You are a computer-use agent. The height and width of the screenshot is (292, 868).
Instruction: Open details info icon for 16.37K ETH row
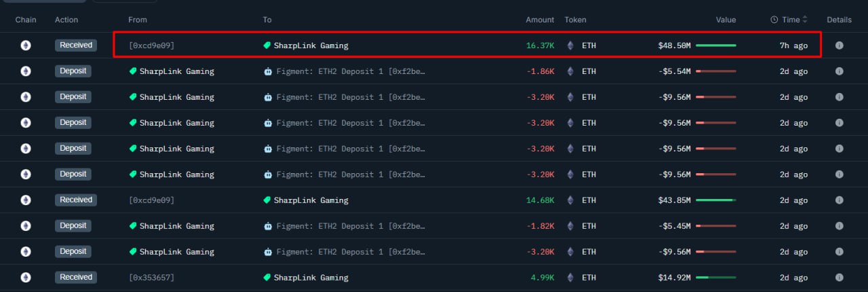[839, 45]
